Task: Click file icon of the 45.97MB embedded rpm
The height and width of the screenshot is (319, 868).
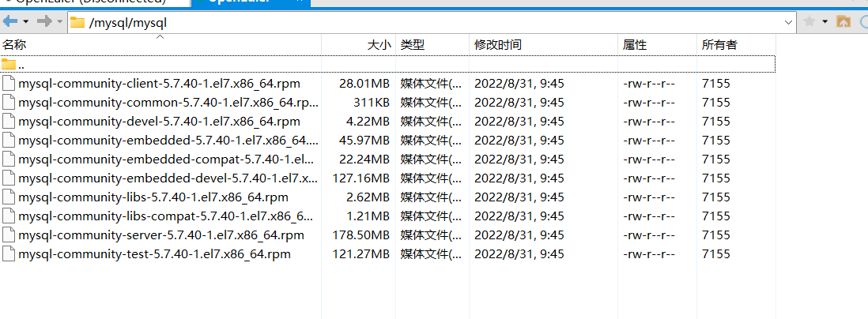Action: pos(9,141)
